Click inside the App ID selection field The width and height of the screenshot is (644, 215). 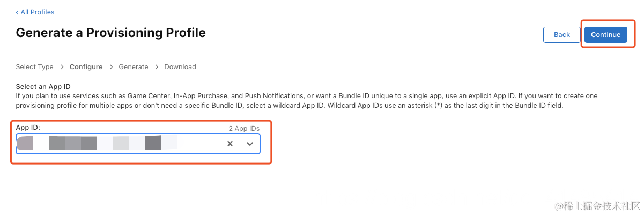138,144
